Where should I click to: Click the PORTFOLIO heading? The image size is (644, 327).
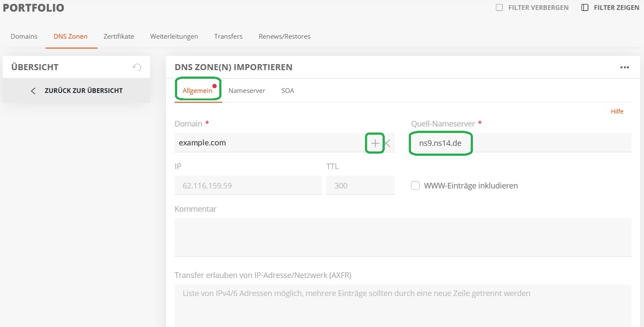click(34, 7)
